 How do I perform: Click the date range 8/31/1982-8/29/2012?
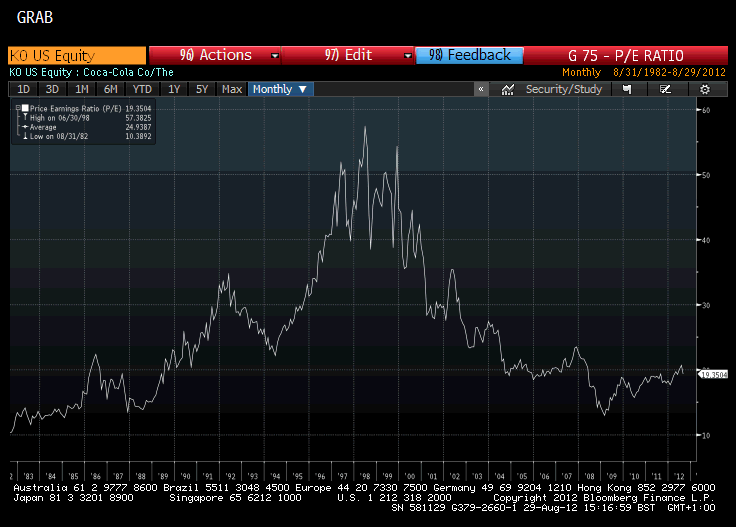coord(669,72)
